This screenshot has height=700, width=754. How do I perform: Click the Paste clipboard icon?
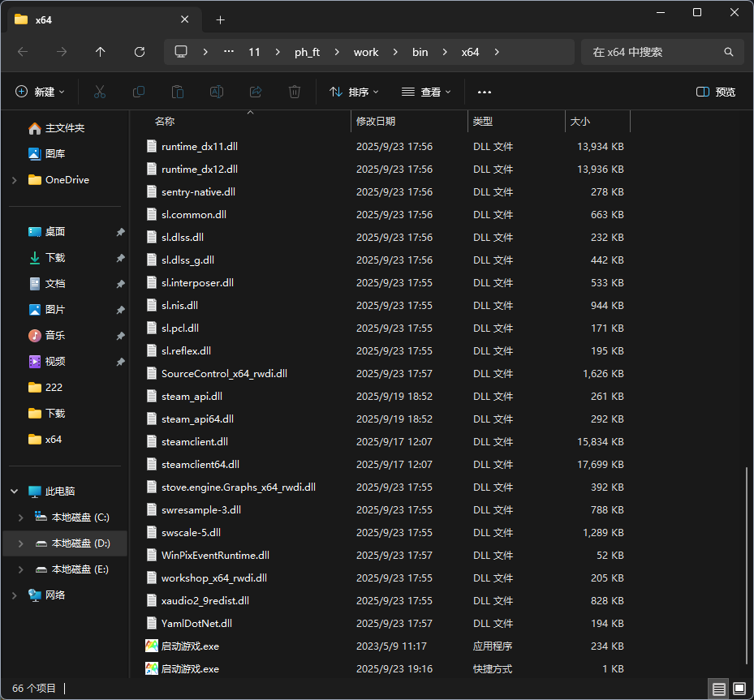[178, 92]
